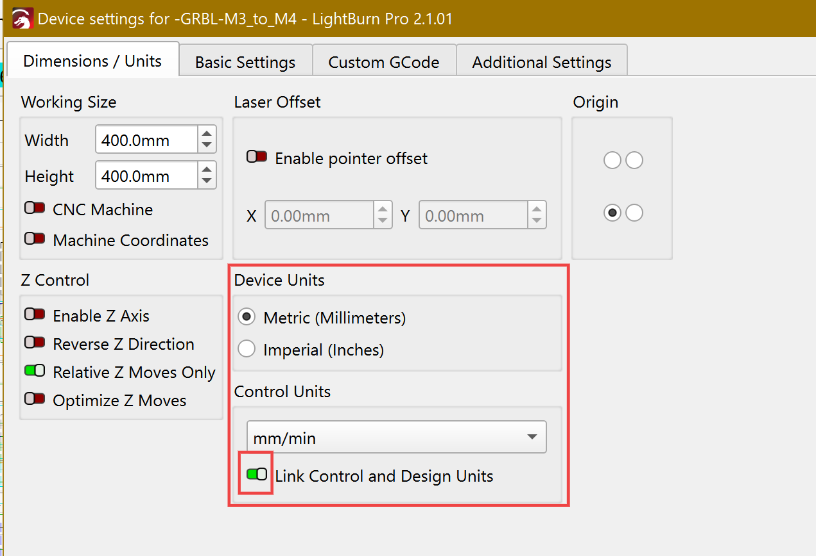Set origin to bottom-right radio button

(x=634, y=212)
